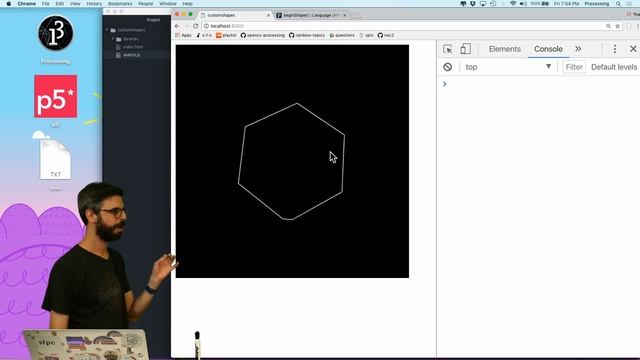Open the People menu
Screen dimensions: 640x360
pyautogui.click(x=145, y=4)
